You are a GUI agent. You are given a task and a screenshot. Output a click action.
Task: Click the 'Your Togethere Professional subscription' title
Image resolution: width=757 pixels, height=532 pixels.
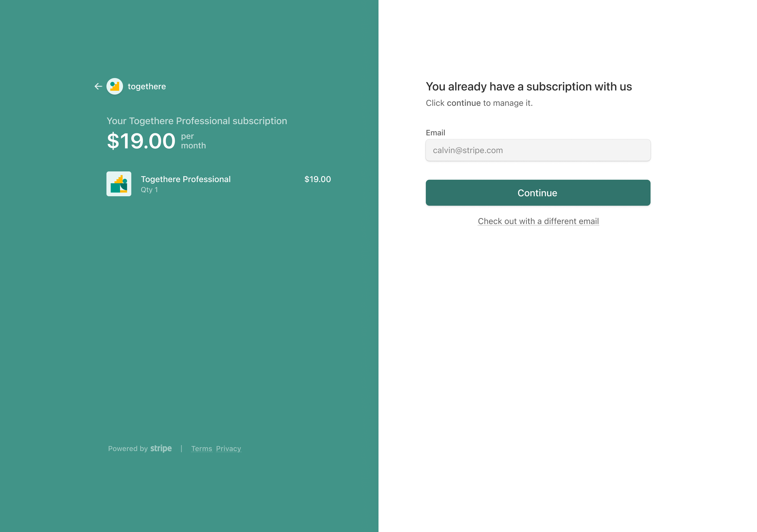point(197,121)
